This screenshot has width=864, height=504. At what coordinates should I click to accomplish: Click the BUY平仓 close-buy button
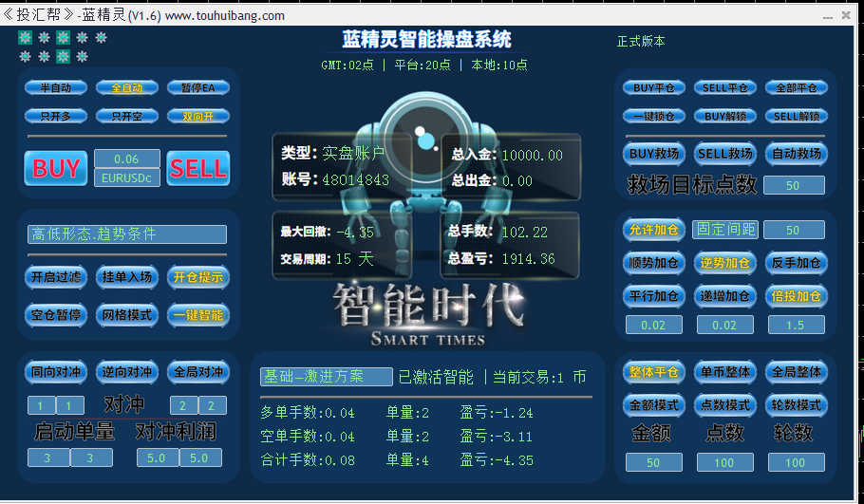pos(654,87)
